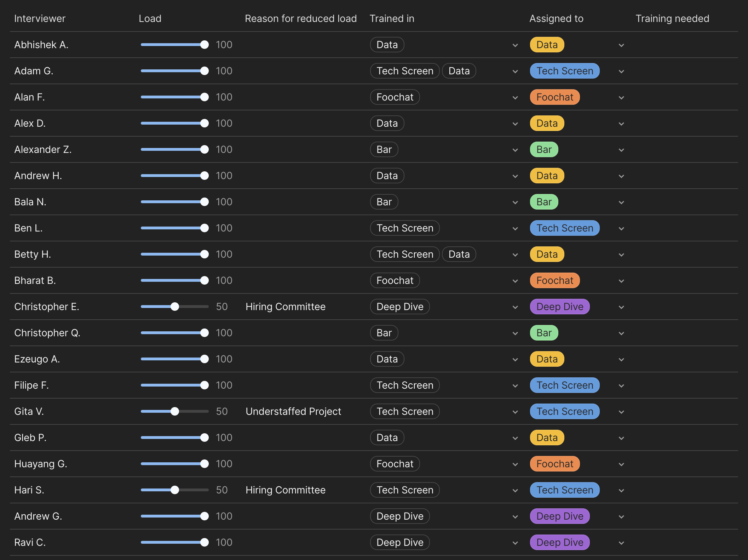Click the Load column header
The width and height of the screenshot is (748, 560).
click(x=150, y=18)
